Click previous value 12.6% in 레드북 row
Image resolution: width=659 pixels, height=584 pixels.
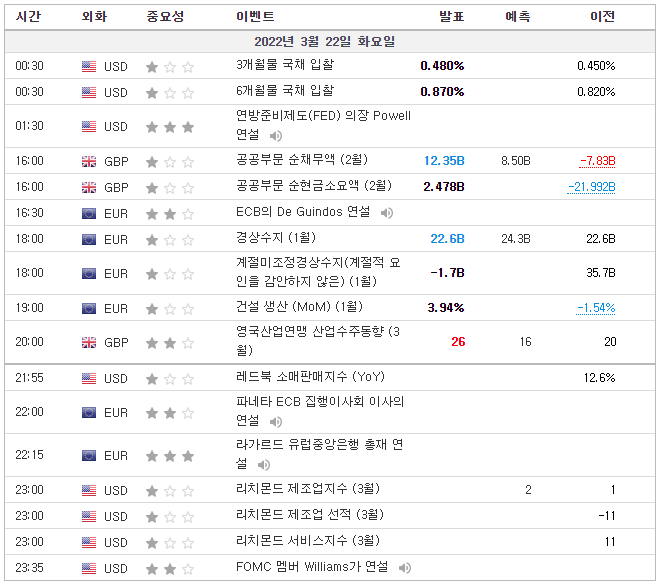coord(599,378)
